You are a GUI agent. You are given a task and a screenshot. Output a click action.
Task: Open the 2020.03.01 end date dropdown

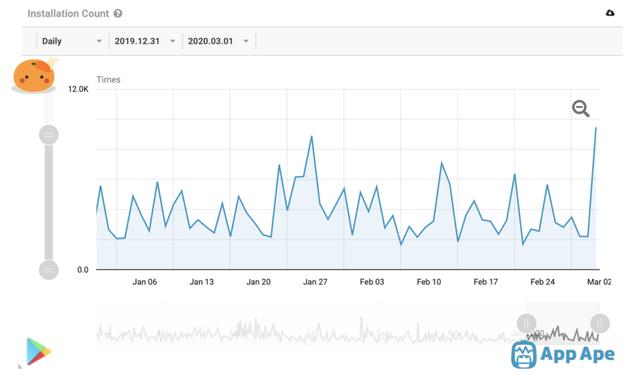(218, 41)
